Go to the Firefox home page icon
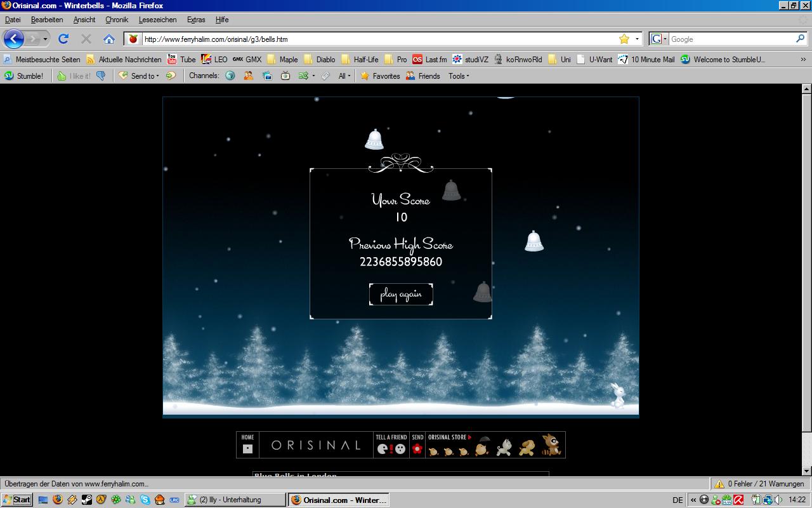Screen dimensions: 812x508 coord(109,39)
